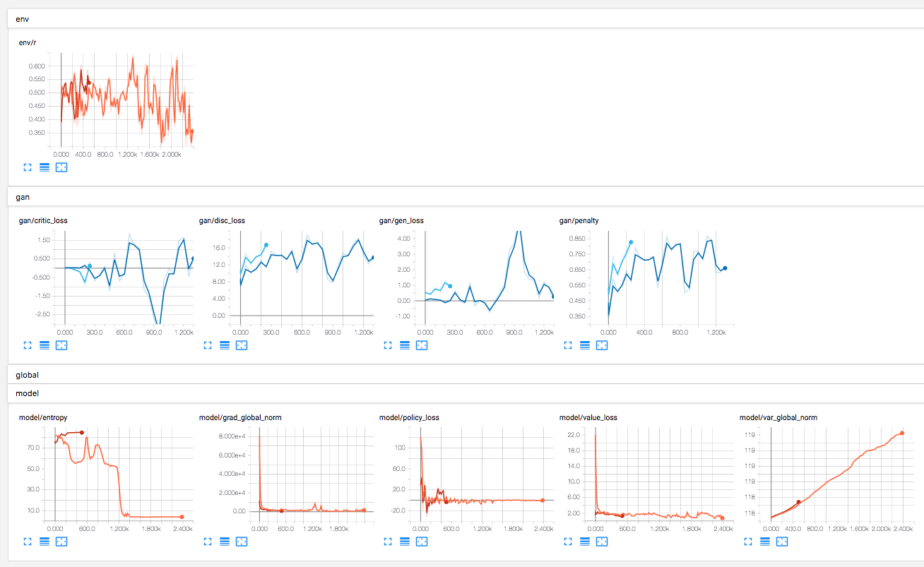Toggle log scale for gan/critic_loss chart
Viewport: 924px width, 567px height.
[x=45, y=345]
